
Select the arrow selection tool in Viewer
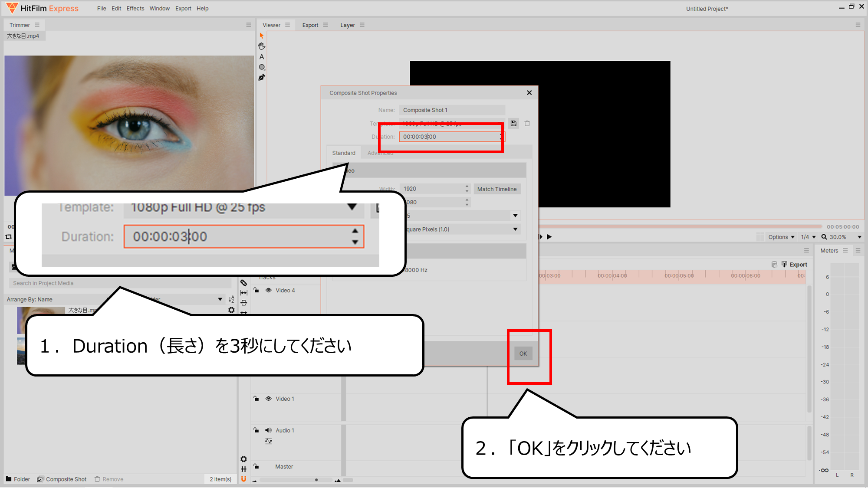[261, 36]
